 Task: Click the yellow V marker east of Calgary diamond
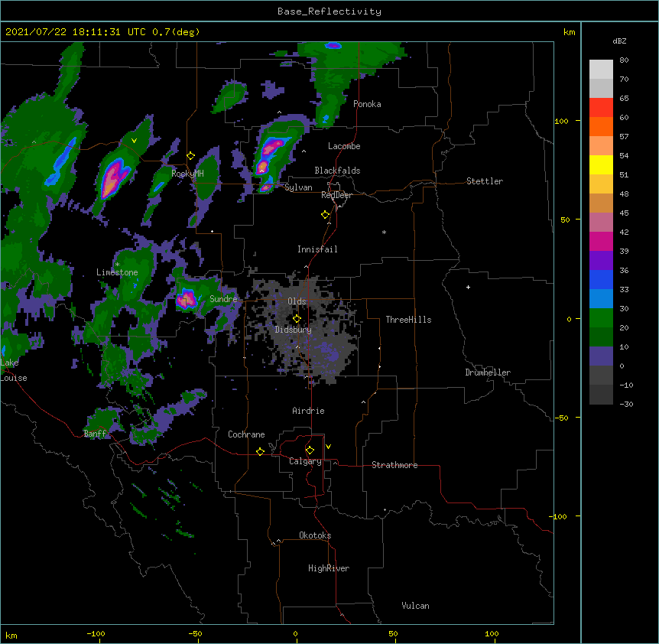pyautogui.click(x=328, y=447)
